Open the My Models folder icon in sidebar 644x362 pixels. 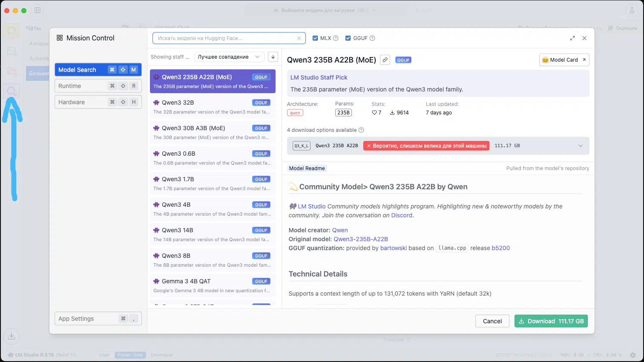tap(11, 71)
